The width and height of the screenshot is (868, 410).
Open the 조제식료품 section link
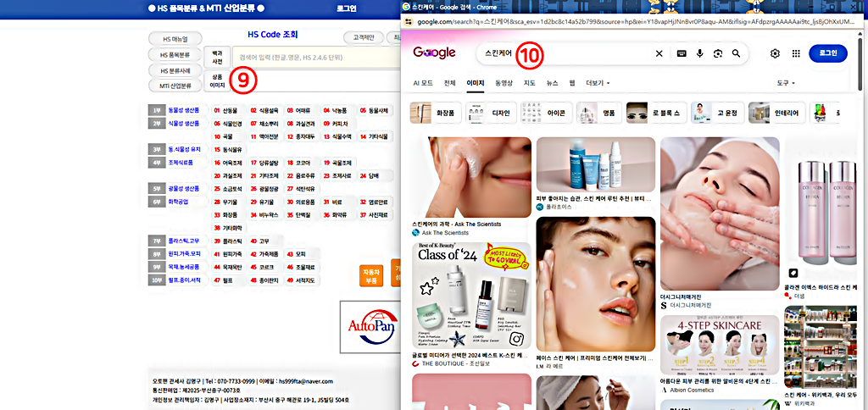pyautogui.click(x=181, y=163)
